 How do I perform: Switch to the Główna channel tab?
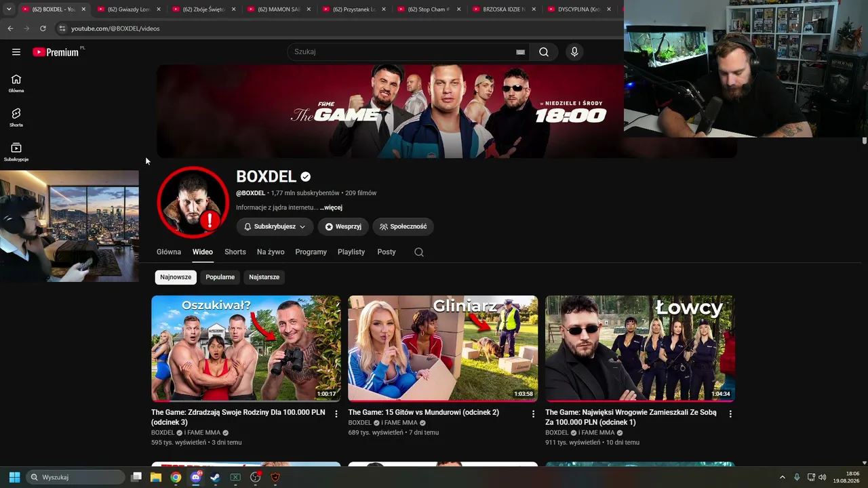[x=169, y=252]
